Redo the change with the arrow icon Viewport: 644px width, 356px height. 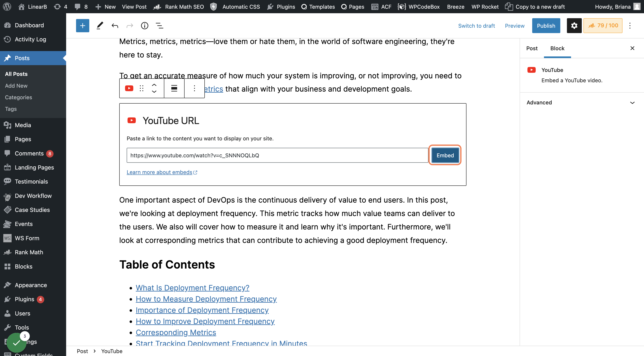pos(130,25)
